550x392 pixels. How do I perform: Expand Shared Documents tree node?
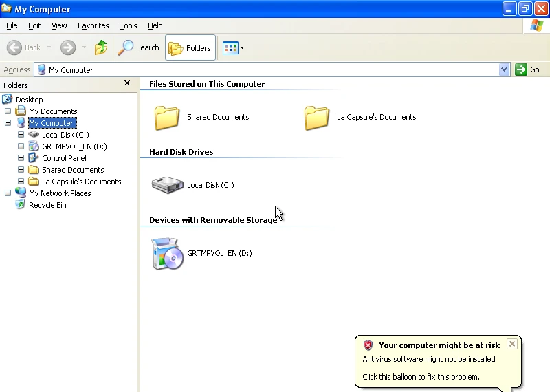tap(21, 170)
